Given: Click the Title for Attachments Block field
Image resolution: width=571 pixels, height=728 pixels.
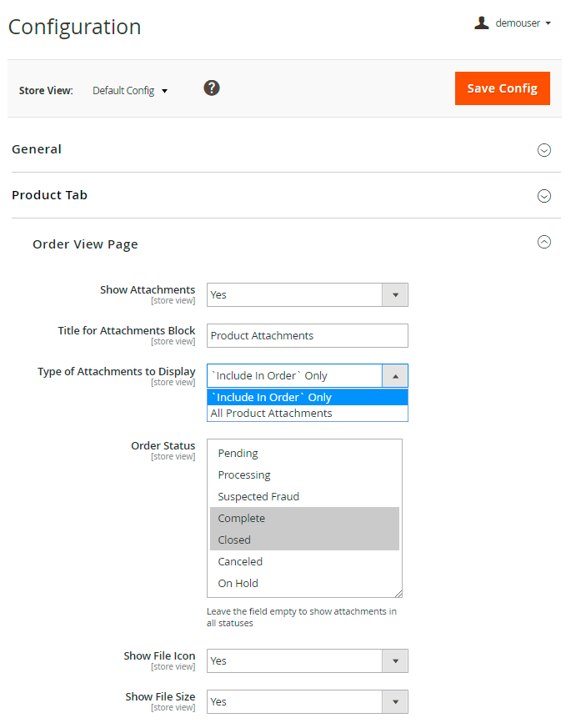Looking at the screenshot, I should (307, 335).
